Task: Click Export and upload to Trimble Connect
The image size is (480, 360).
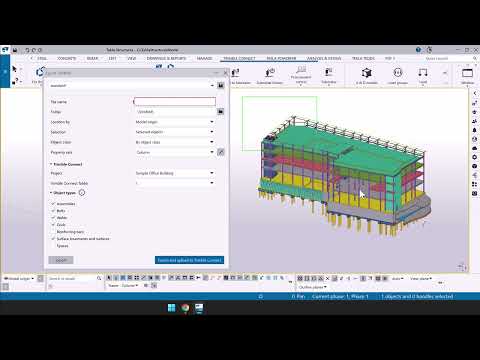Action: pos(189,260)
